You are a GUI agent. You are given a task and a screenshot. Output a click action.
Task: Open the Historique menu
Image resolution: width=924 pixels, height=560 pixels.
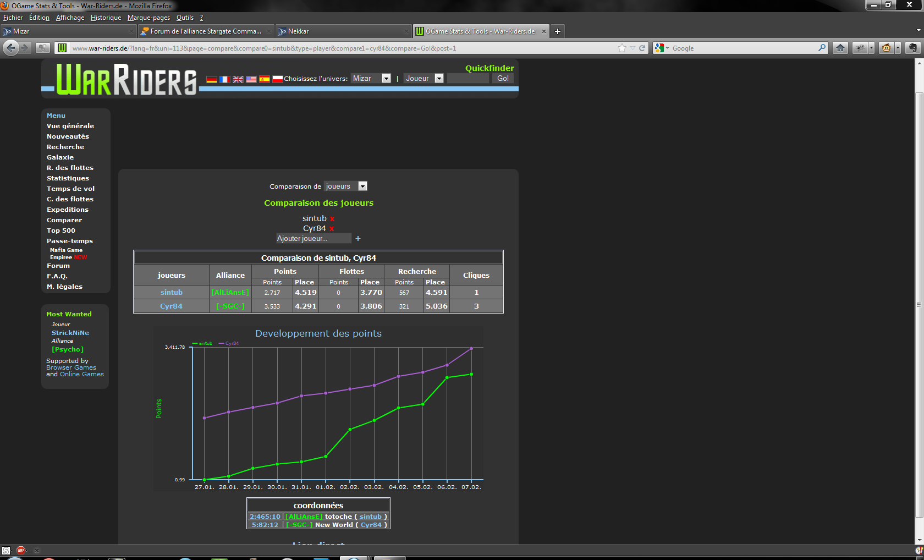click(106, 18)
